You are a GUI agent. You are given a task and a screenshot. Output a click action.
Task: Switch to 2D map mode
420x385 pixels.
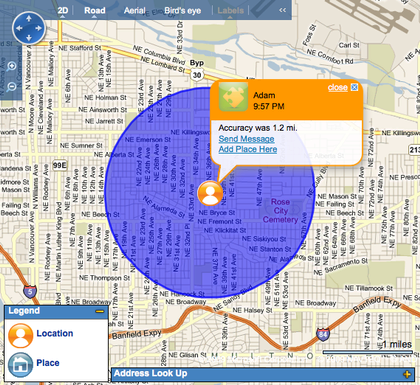click(x=63, y=11)
